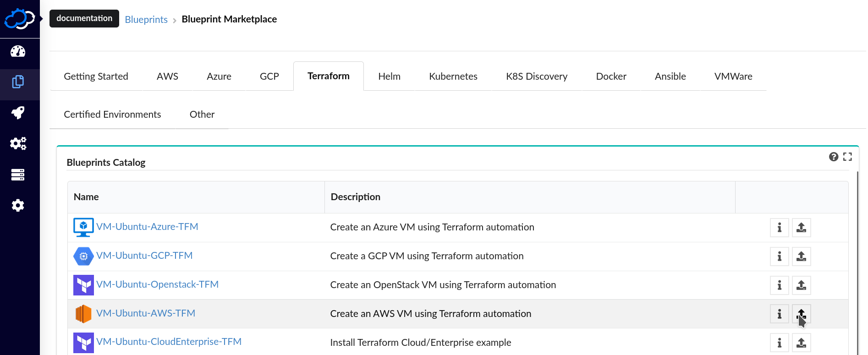The height and width of the screenshot is (355, 868).
Task: Select the Terraform tab
Action: click(x=329, y=76)
